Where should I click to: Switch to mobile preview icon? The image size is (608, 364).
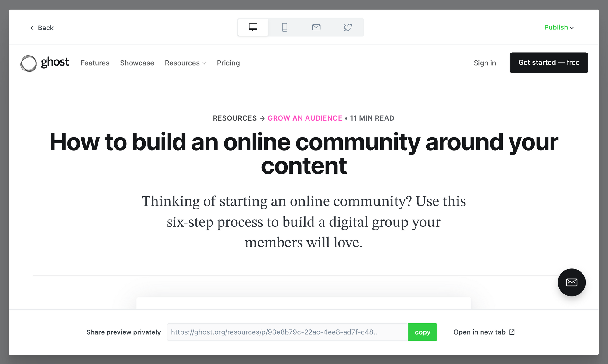pyautogui.click(x=285, y=27)
